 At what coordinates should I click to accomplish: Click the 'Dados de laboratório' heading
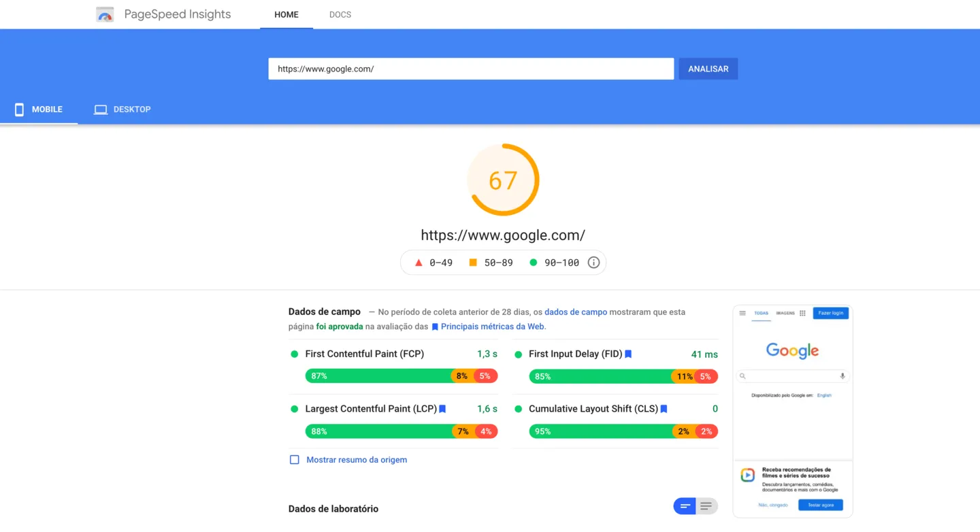point(333,509)
